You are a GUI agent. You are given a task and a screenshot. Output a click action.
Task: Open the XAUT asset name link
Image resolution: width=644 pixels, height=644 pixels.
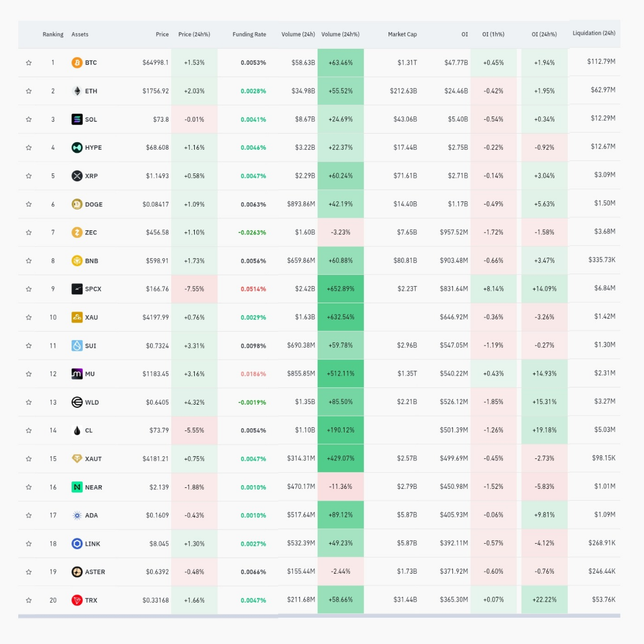click(93, 459)
